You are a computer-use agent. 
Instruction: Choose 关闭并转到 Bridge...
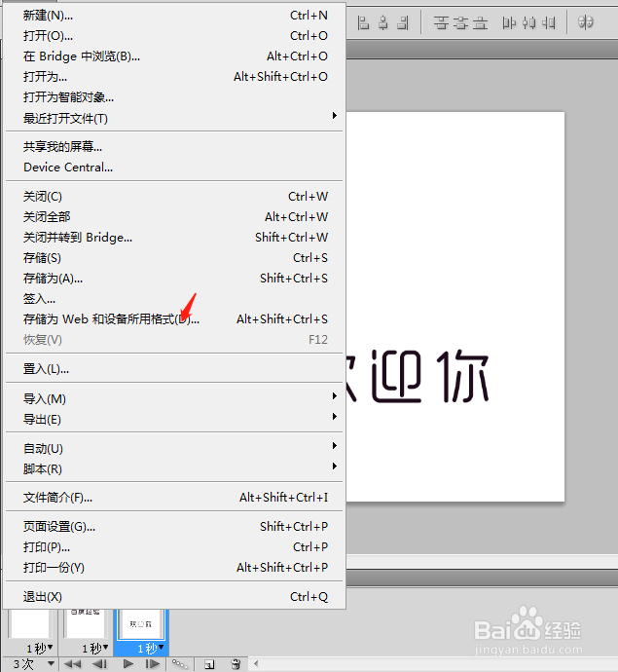[174, 238]
